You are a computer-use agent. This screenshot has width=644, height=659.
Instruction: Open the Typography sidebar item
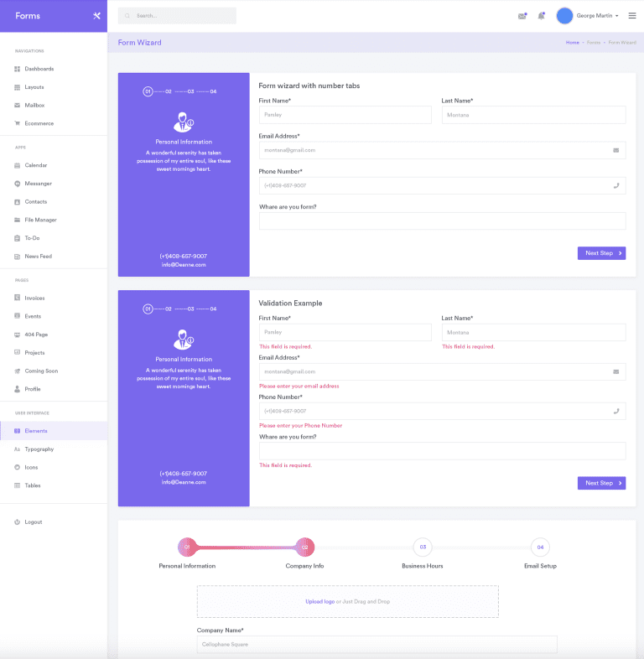pos(39,449)
